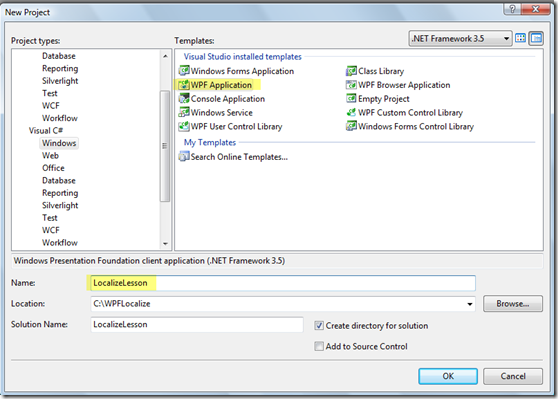Image resolution: width=558 pixels, height=399 pixels.
Task: Select the Empty Project template icon
Action: 351,98
